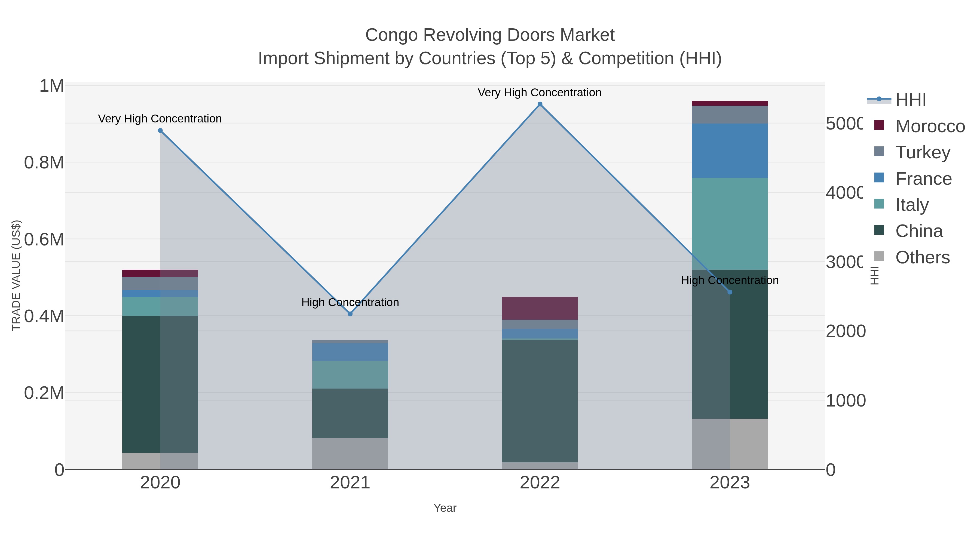Select the 2022 HHI data point marker

coord(540,104)
